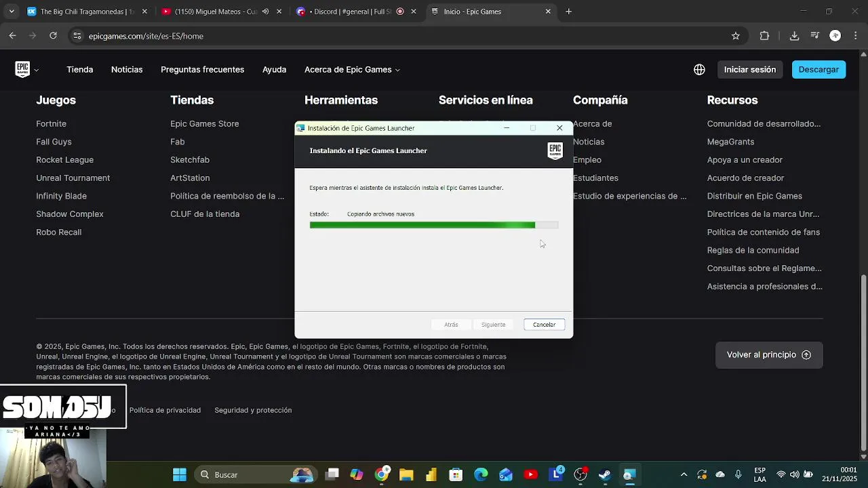Viewport: 868px width, 488px height.
Task: Open the MegaGrants footer link
Action: coord(730,142)
